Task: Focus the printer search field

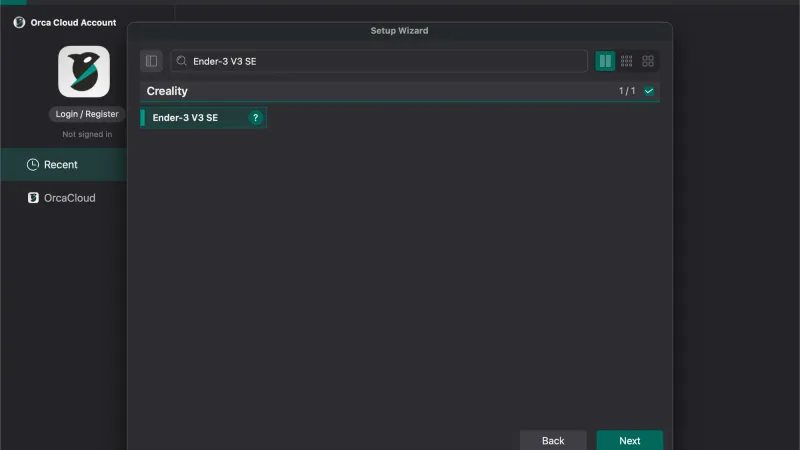Action: (379, 61)
